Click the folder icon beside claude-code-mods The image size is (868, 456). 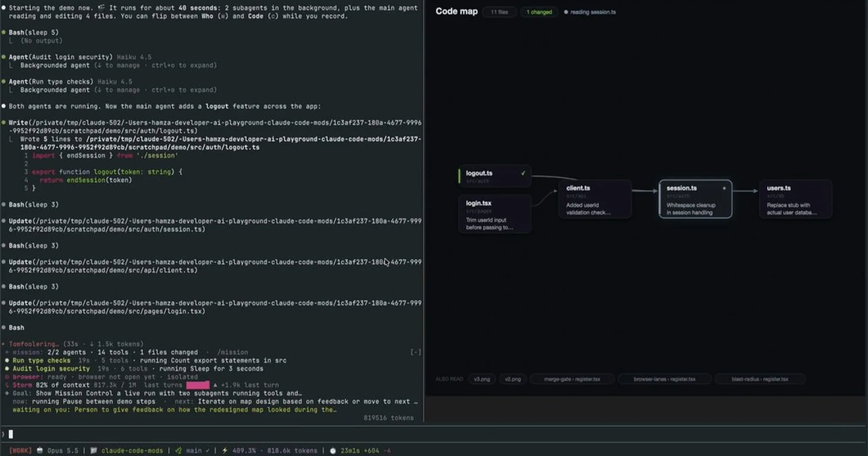coord(93,450)
